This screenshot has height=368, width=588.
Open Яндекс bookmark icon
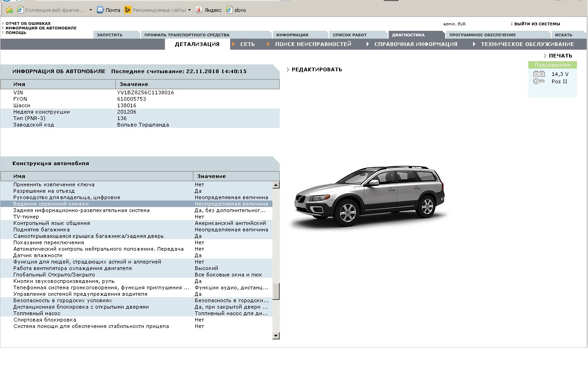199,10
